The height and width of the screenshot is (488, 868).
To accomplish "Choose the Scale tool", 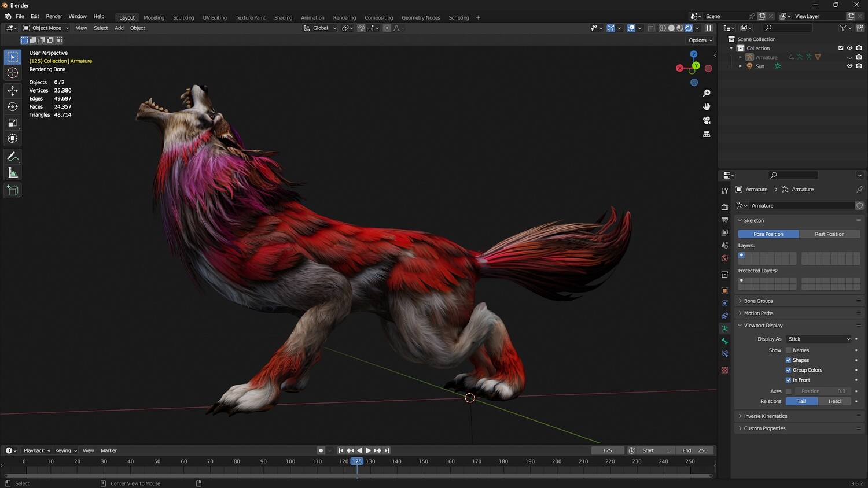I will [x=13, y=123].
